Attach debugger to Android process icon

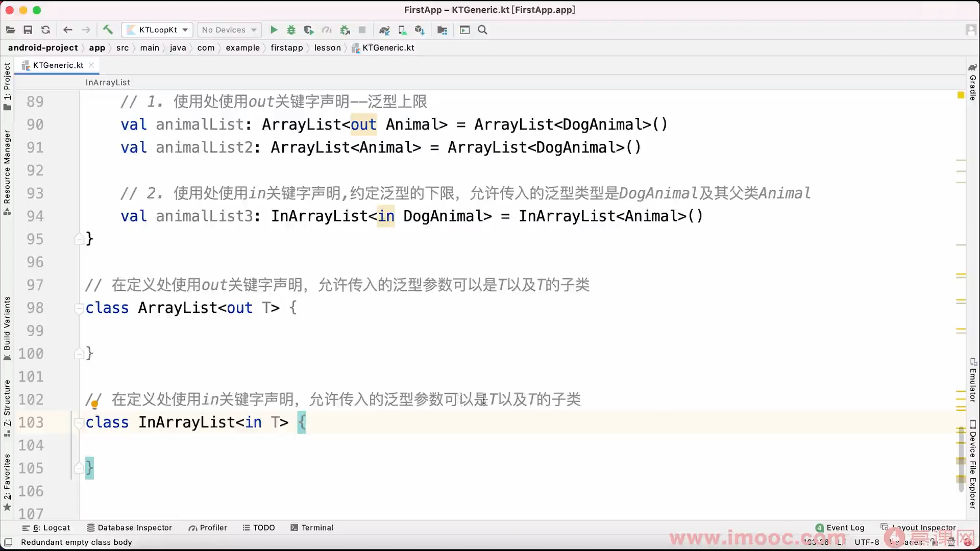tap(345, 30)
